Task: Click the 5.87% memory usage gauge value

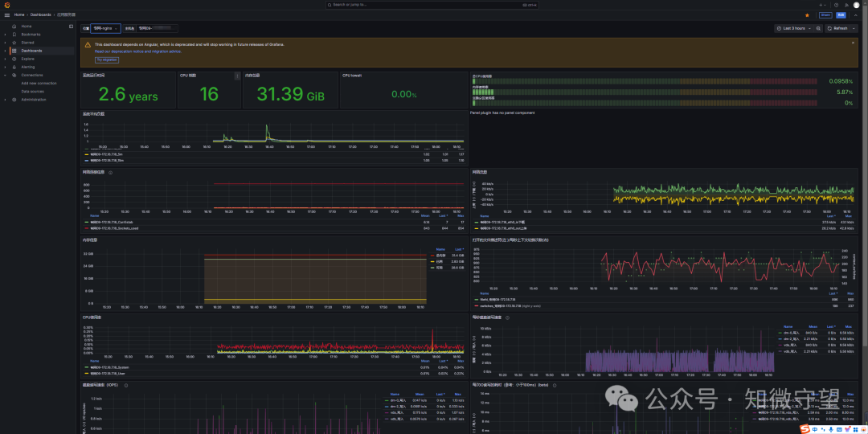Action: pyautogui.click(x=844, y=92)
